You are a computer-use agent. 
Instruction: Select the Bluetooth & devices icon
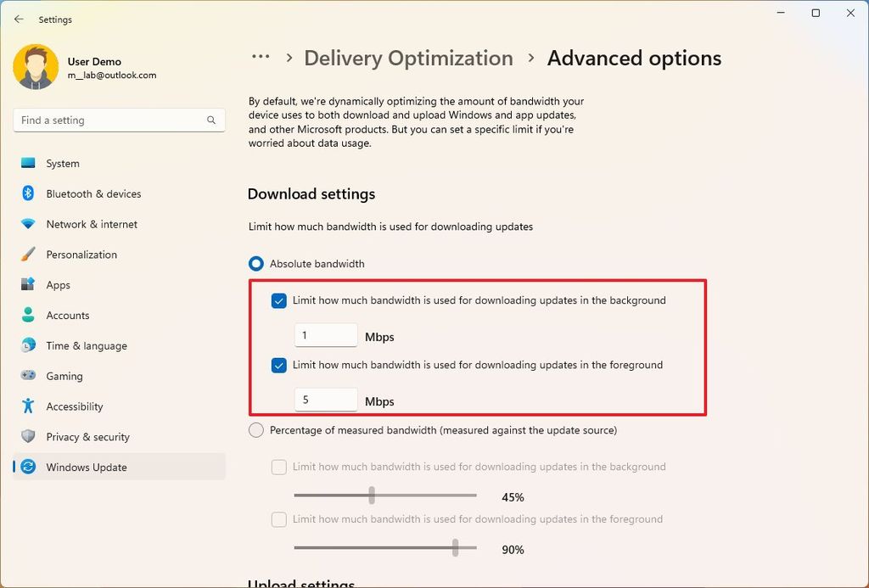pyautogui.click(x=28, y=193)
